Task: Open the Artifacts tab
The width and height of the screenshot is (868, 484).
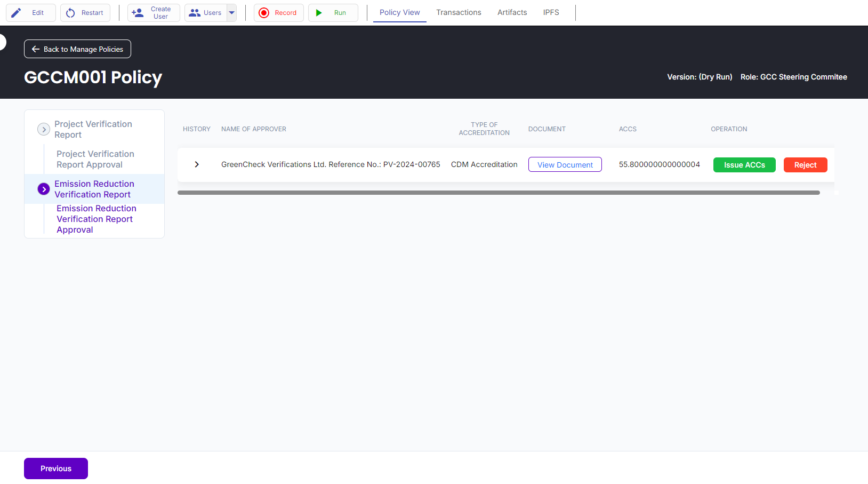Action: (512, 12)
